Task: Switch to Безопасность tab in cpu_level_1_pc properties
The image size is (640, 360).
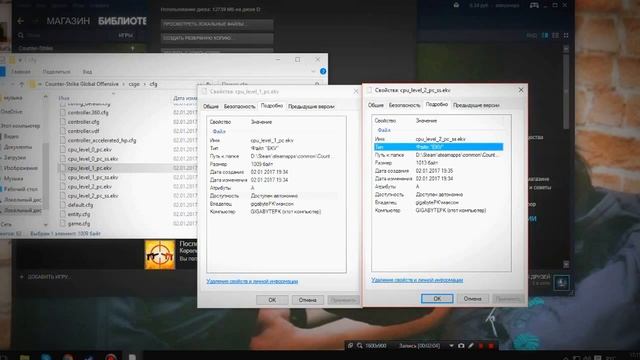Action: coord(239,107)
